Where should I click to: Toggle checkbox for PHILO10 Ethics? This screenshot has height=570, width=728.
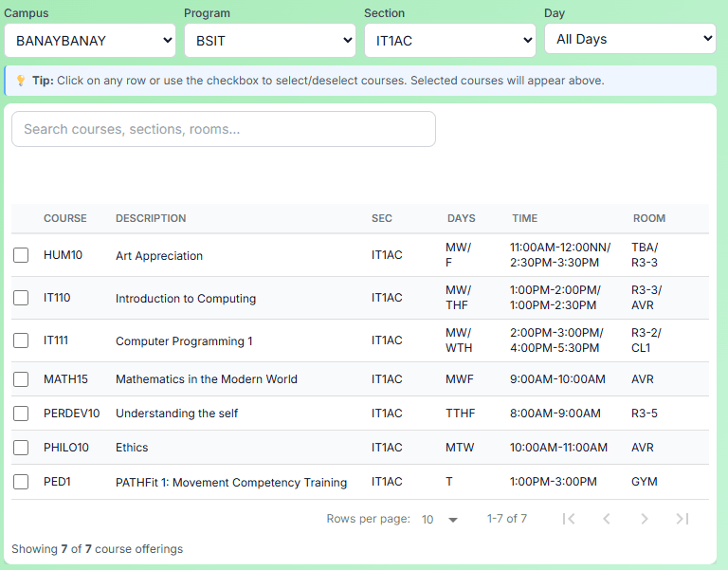click(21, 448)
